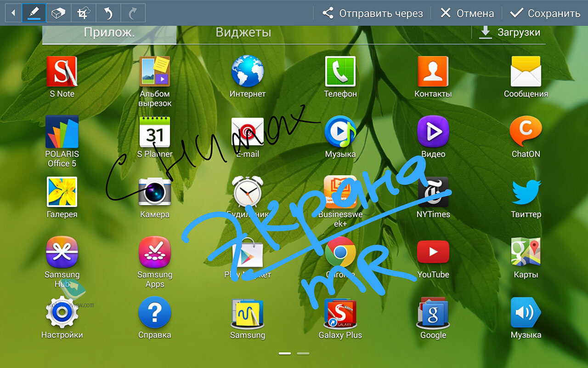This screenshot has width=588, height=368.
Task: Open the 'Сообщения' messages app
Action: tap(526, 77)
